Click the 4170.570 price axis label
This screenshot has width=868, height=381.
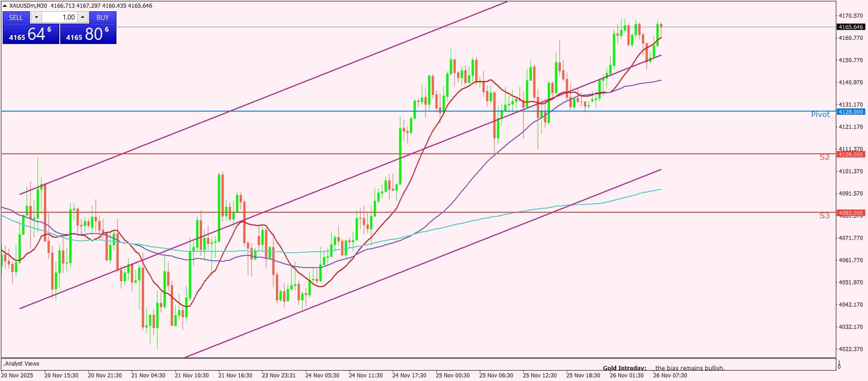click(851, 15)
